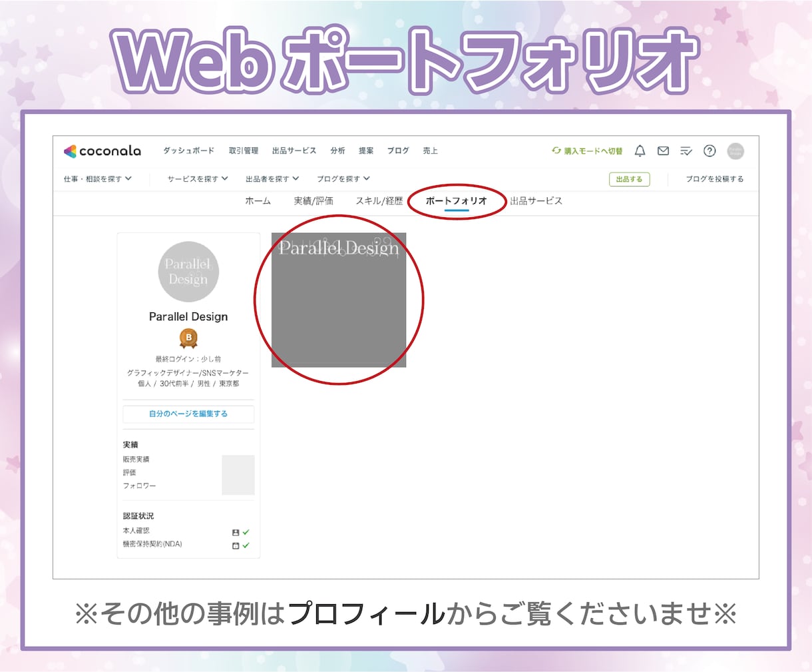Click ブログを投稿する link

pos(715,179)
